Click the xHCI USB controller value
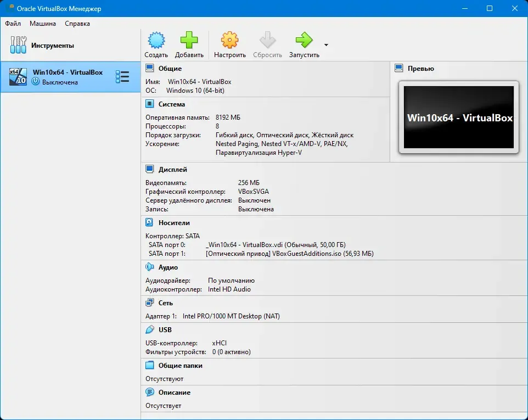The width and height of the screenshot is (528, 420). click(x=219, y=343)
